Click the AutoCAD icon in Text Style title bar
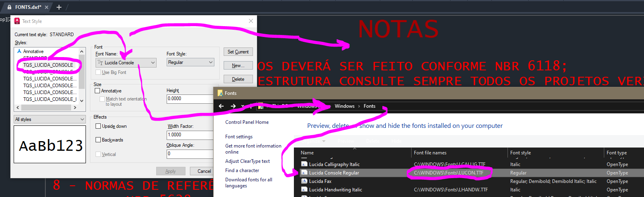 coord(17,21)
